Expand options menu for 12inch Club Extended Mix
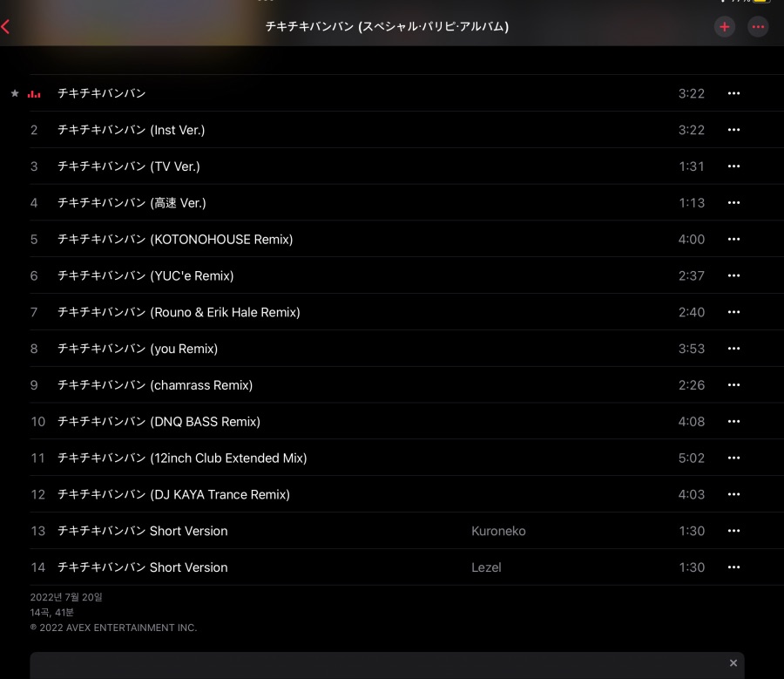Image resolution: width=784 pixels, height=679 pixels. click(733, 458)
